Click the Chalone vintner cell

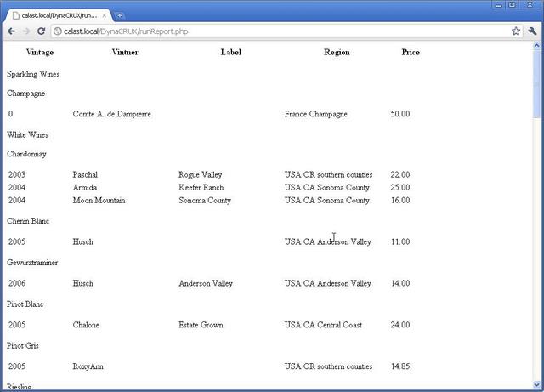(x=86, y=325)
